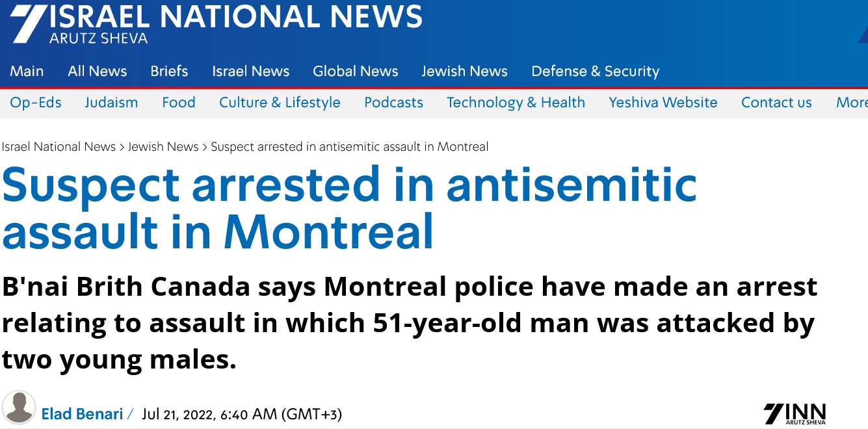Open Culture & Lifestyle
The image size is (868, 429).
point(280,103)
